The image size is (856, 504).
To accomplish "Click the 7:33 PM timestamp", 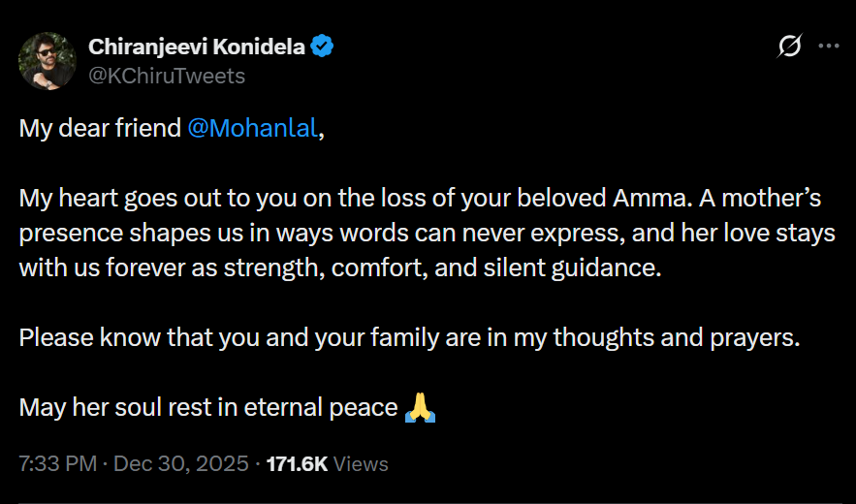I will tap(57, 464).
